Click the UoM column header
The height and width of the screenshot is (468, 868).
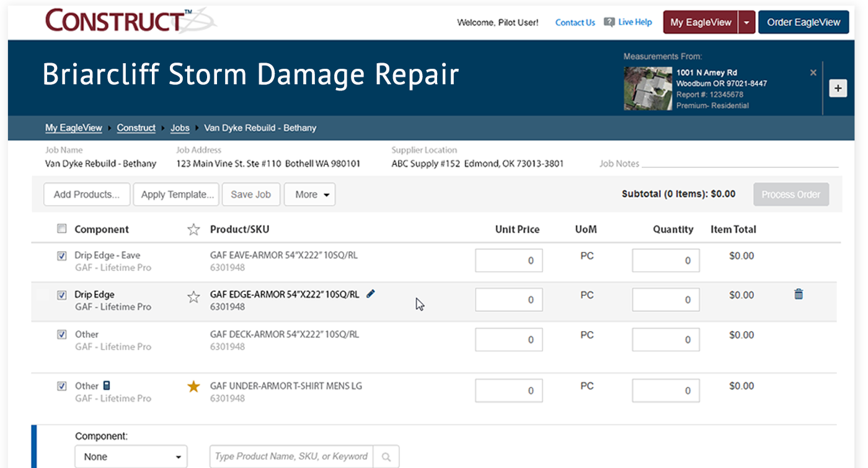click(x=586, y=229)
